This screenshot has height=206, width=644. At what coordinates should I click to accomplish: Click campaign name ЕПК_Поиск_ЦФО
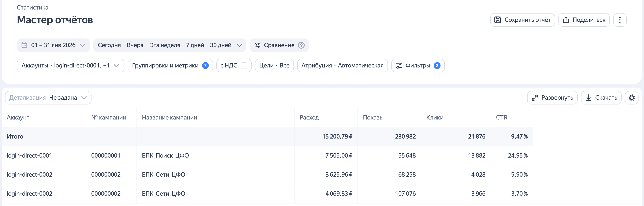point(165,155)
